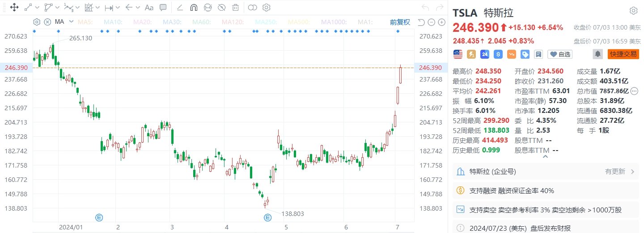Screen dimensions: 644x233
Task: Add a comment bubble note
Action: (x=163, y=7)
